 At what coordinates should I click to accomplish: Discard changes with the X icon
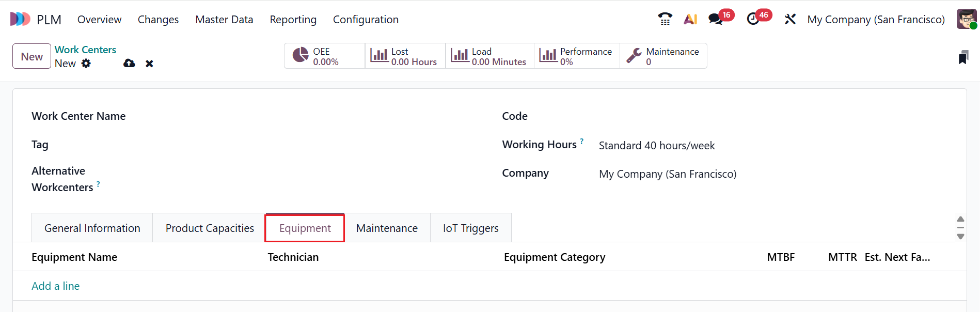pos(149,64)
